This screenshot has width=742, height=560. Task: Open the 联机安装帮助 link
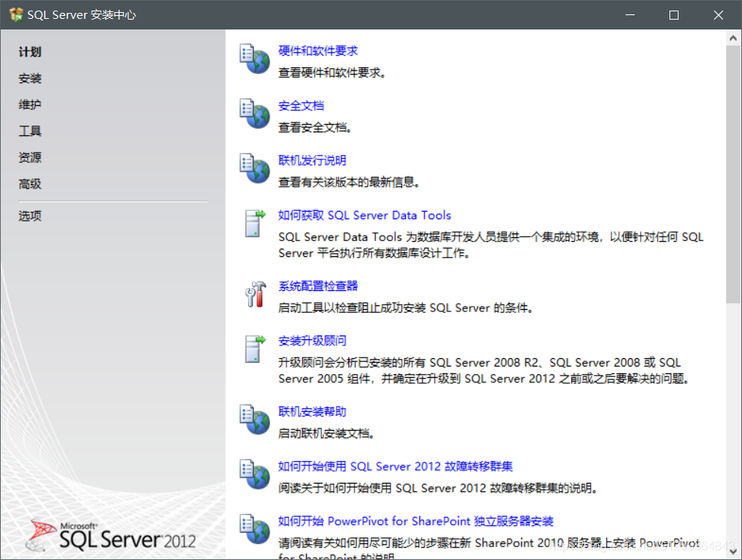tap(312, 412)
